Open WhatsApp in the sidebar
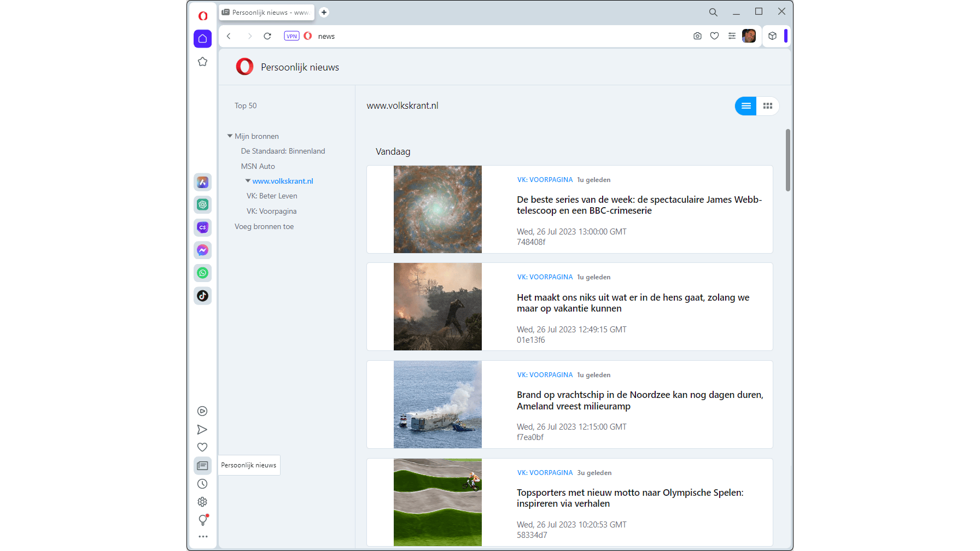Image resolution: width=980 pixels, height=551 pixels. click(203, 273)
